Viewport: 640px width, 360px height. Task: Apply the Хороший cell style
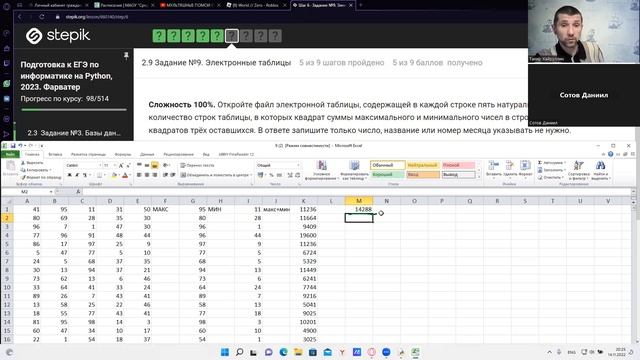pos(387,175)
